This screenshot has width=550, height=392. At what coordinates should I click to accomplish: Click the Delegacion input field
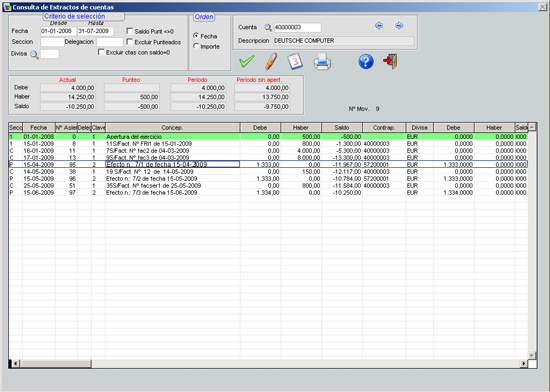(x=110, y=42)
